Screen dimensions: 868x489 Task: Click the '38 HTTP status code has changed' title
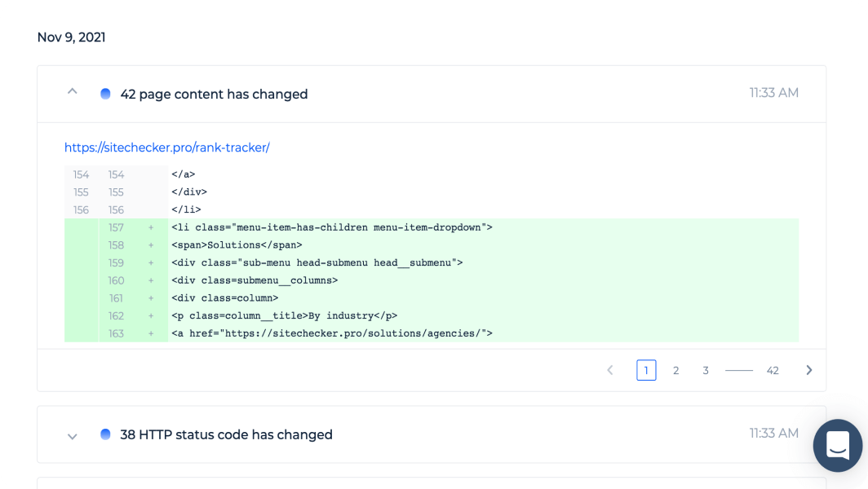click(x=227, y=434)
